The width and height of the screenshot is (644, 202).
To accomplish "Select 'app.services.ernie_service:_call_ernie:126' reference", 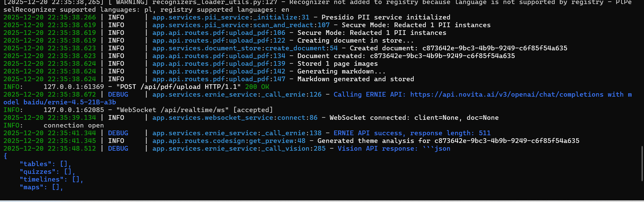I will click(237, 94).
